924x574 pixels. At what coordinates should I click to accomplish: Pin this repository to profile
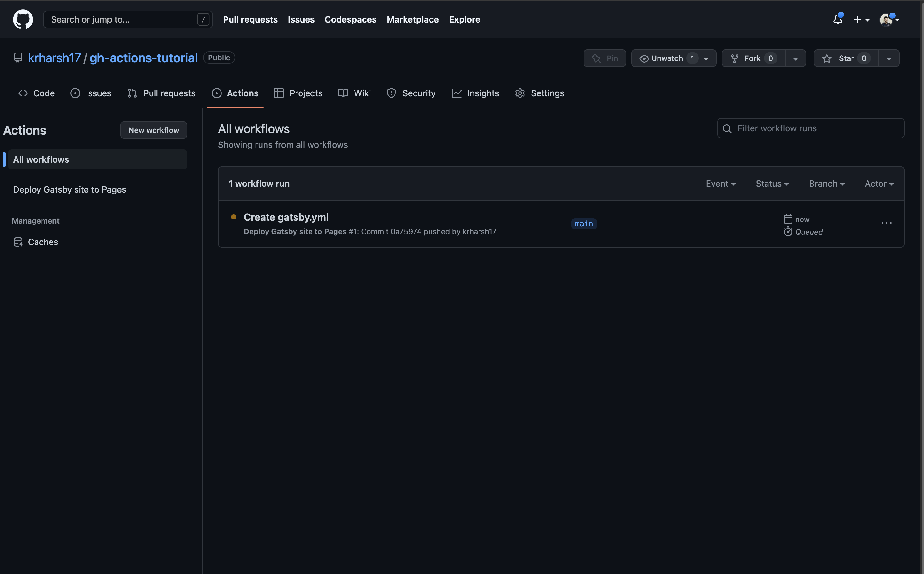tap(605, 58)
